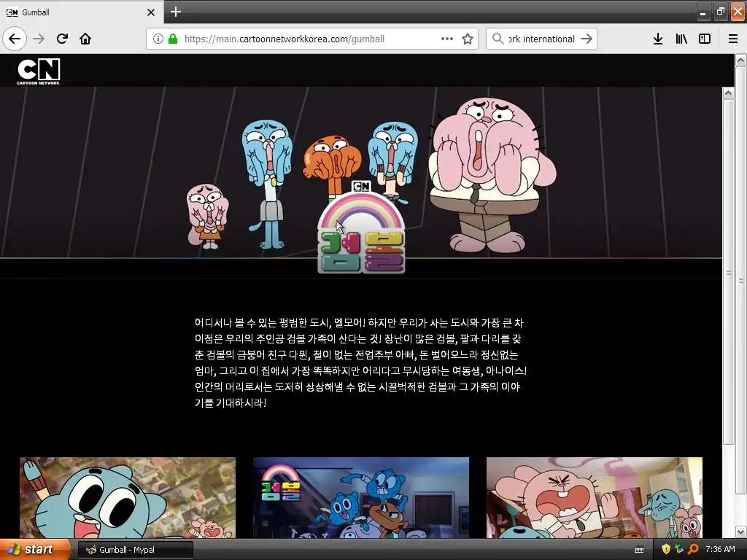The image size is (747, 560).
Task: Click outer scrollbar down arrow
Action: pos(740,532)
